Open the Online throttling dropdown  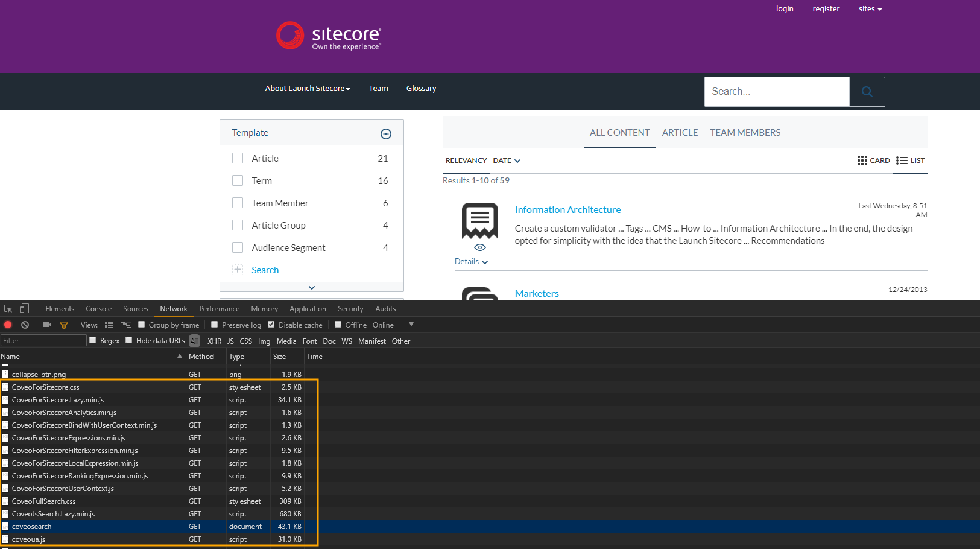(x=383, y=325)
